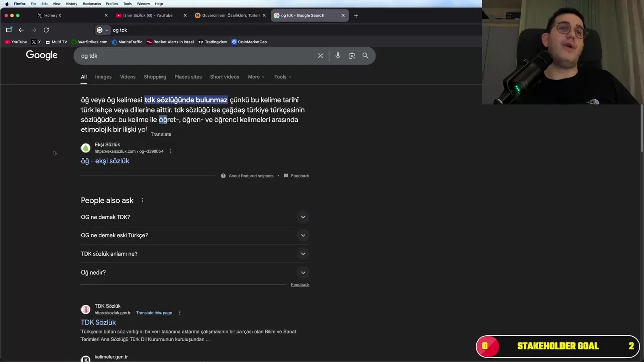The height and width of the screenshot is (362, 644).
Task: Open the X bookmark in the bookmarks bar
Action: click(x=36, y=42)
